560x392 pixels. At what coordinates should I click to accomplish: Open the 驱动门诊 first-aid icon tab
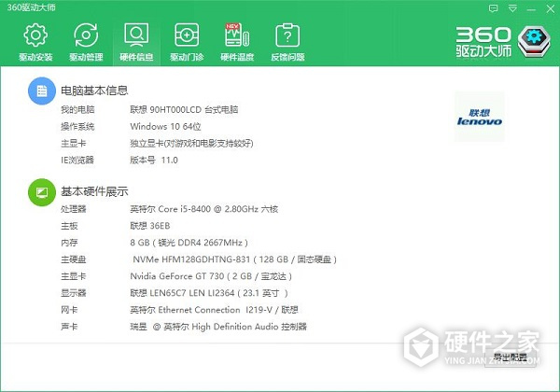[187, 42]
